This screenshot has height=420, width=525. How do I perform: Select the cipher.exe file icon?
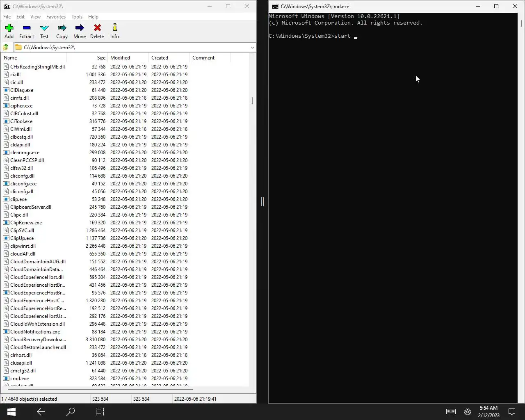(x=6, y=106)
